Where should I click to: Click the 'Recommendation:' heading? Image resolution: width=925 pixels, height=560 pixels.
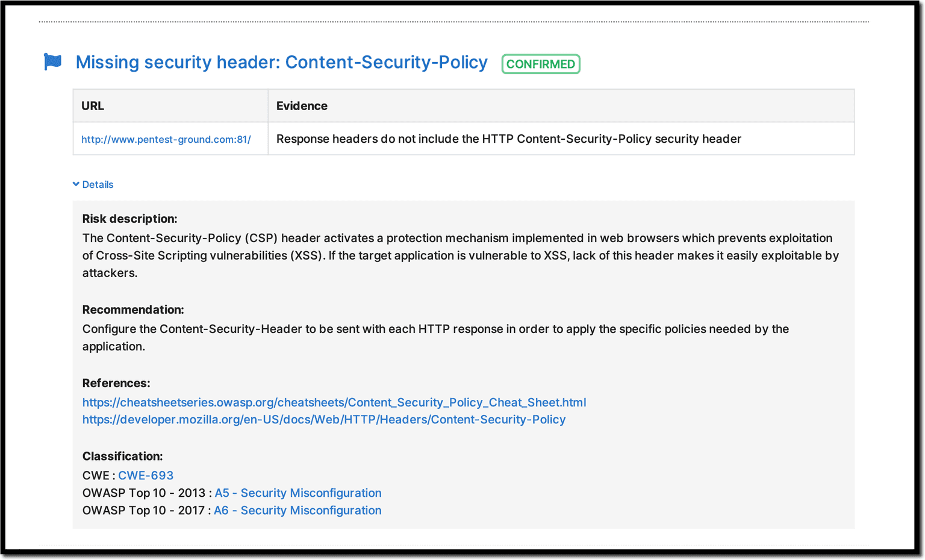click(133, 310)
